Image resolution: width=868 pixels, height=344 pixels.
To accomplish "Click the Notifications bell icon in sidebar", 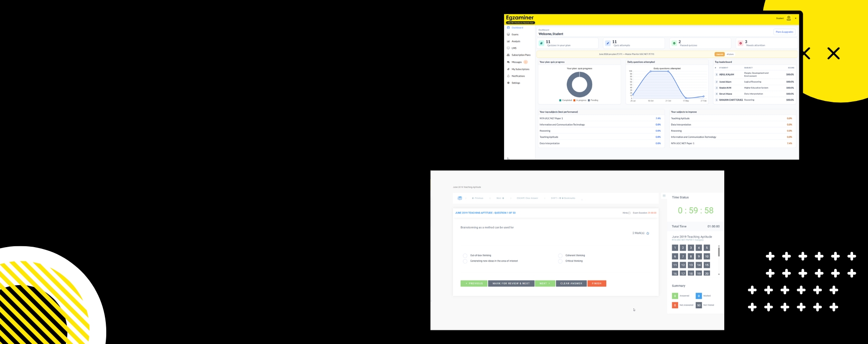I will click(508, 76).
